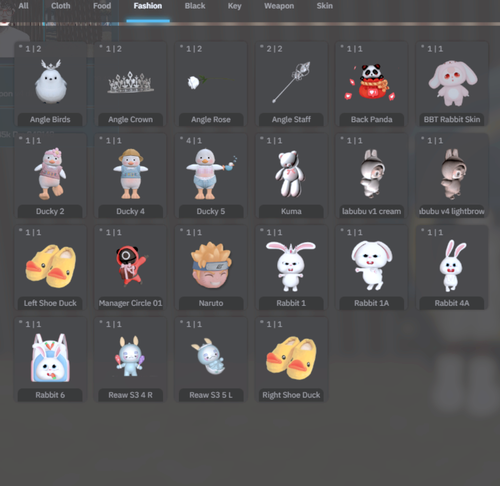
Task: Choose the Reaw S3 4 R figure
Action: [130, 356]
